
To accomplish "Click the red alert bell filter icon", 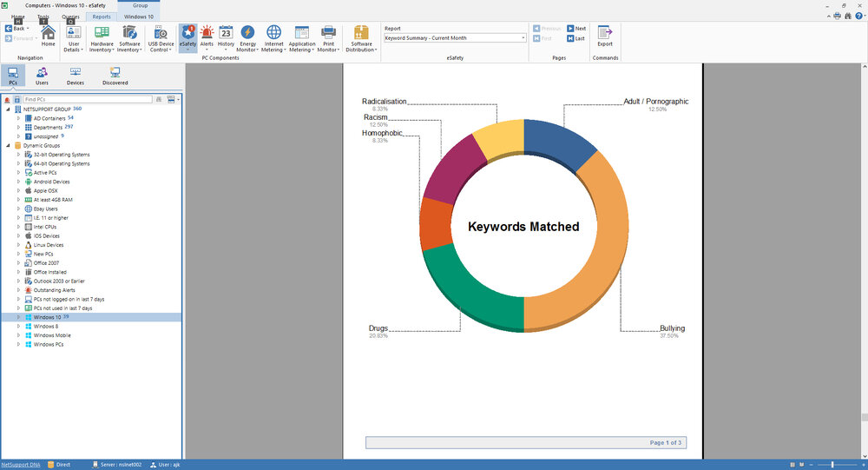I will [7, 100].
